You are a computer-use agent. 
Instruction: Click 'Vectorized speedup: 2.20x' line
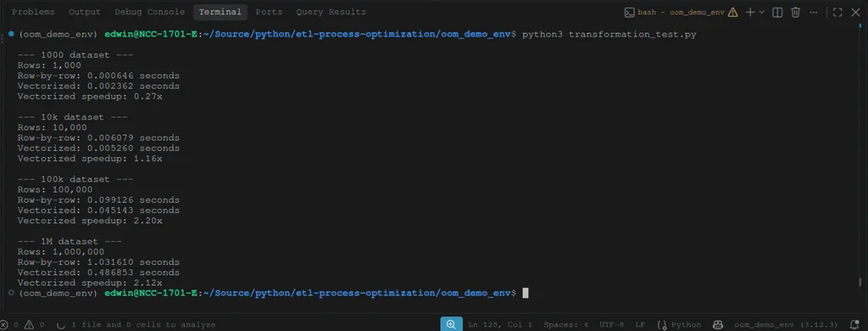[x=90, y=221]
